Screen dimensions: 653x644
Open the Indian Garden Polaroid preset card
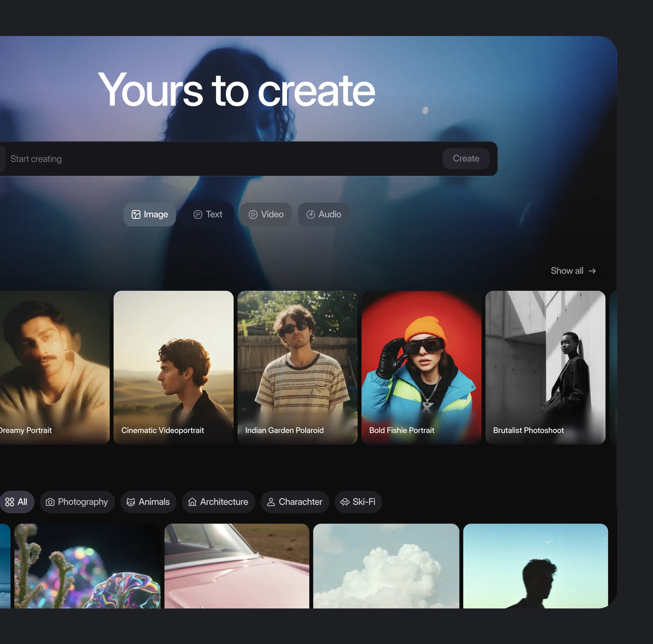click(x=297, y=367)
